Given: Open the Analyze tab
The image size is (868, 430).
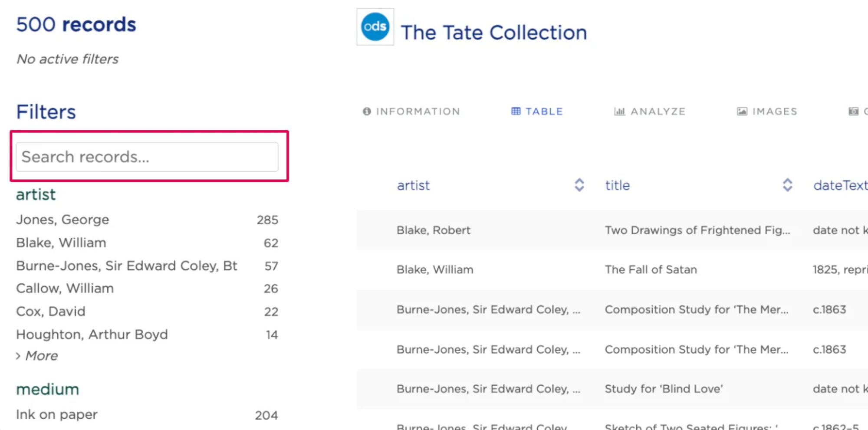Looking at the screenshot, I should 650,112.
